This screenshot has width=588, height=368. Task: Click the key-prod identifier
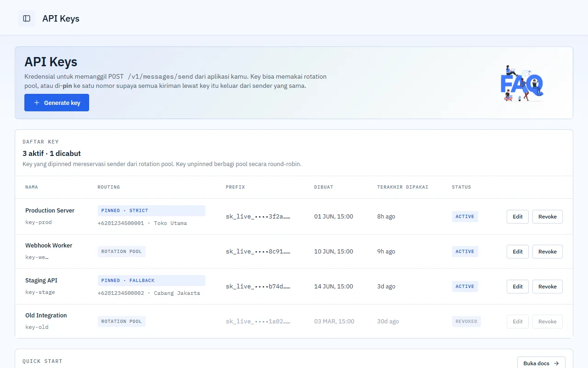point(39,222)
